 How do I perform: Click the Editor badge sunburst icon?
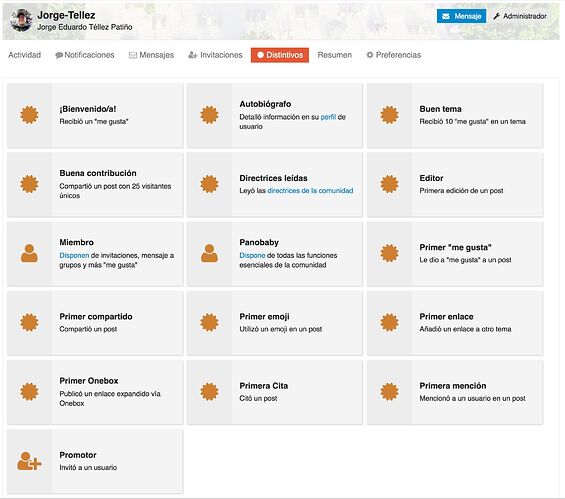click(390, 184)
